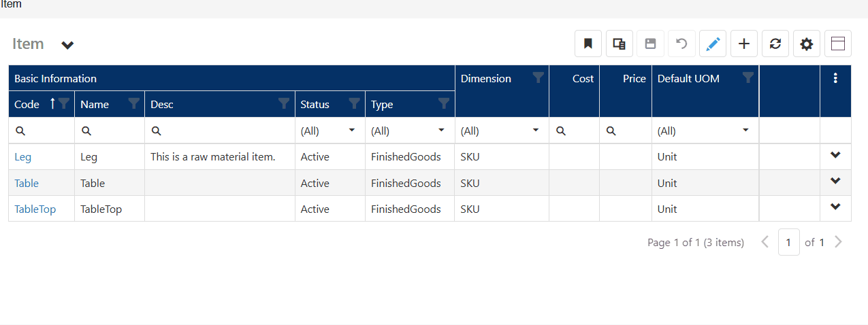Click the bookmark icon in toolbar
This screenshot has width=868, height=325.
click(x=588, y=44)
